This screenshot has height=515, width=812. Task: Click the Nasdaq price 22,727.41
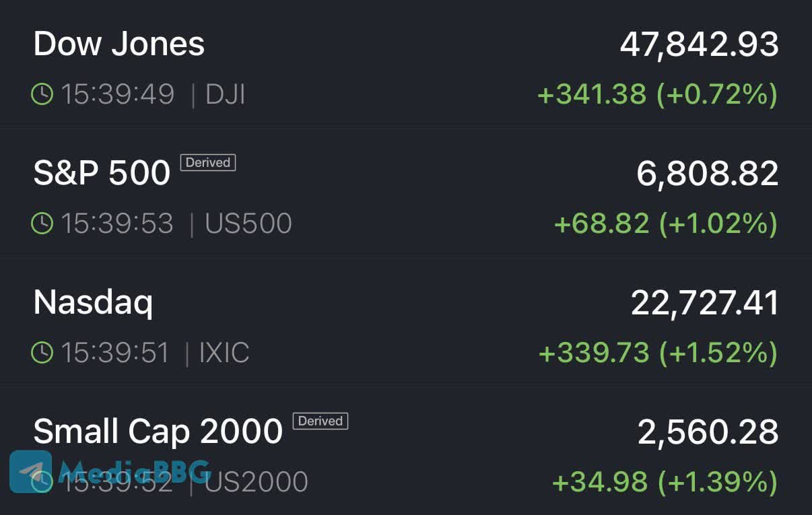click(704, 302)
